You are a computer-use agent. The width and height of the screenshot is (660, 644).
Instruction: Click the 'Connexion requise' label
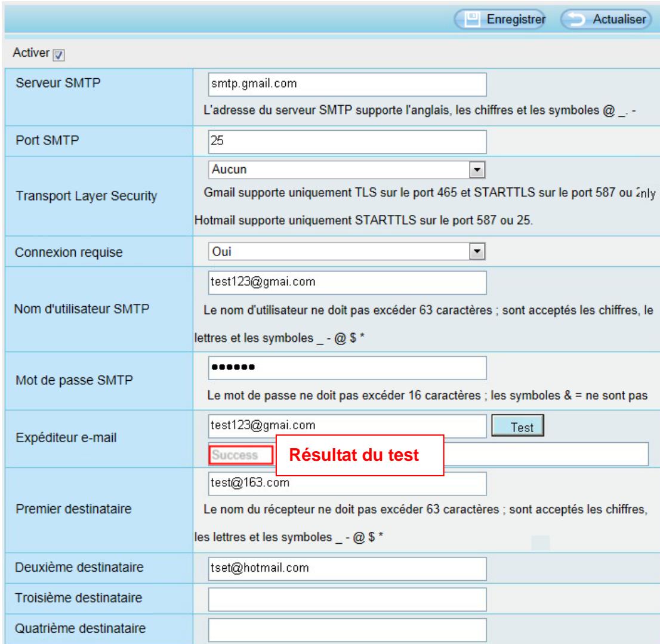69,252
